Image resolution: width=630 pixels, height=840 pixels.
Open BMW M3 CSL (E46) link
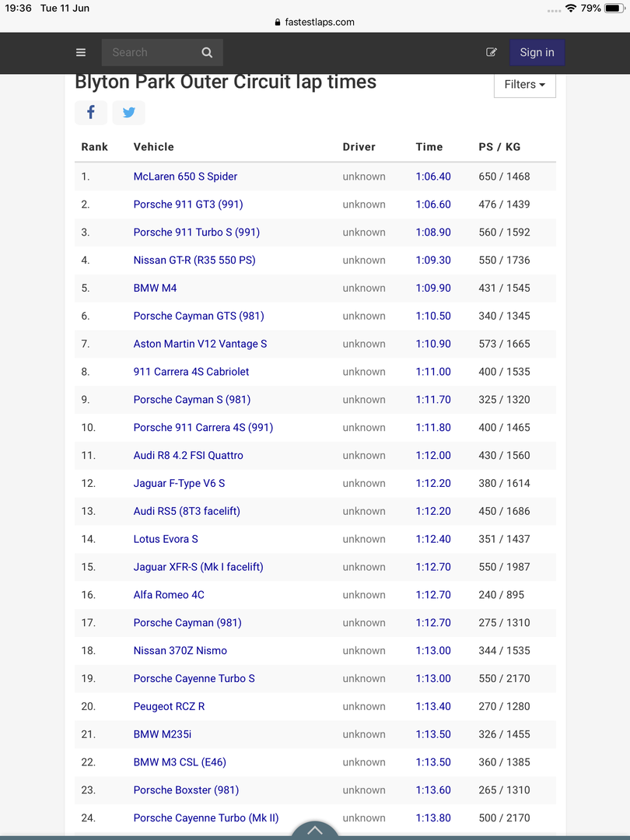[x=180, y=761]
